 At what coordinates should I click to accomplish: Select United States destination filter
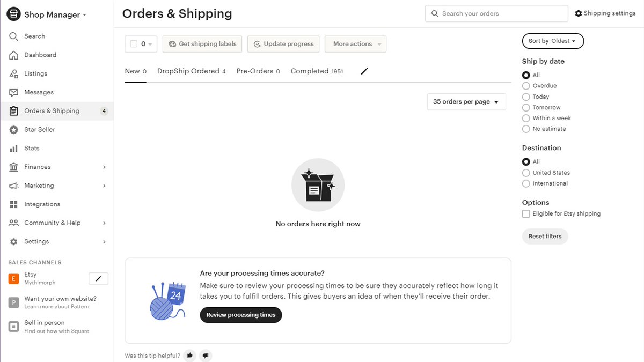[x=526, y=173]
